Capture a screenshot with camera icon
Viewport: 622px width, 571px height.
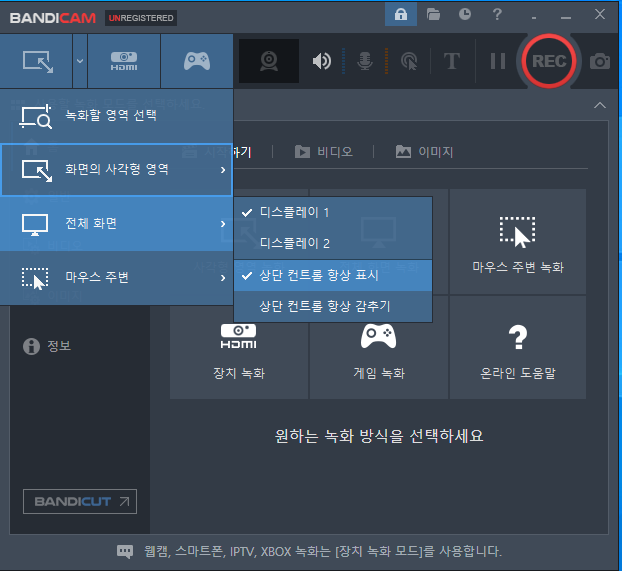click(x=600, y=61)
